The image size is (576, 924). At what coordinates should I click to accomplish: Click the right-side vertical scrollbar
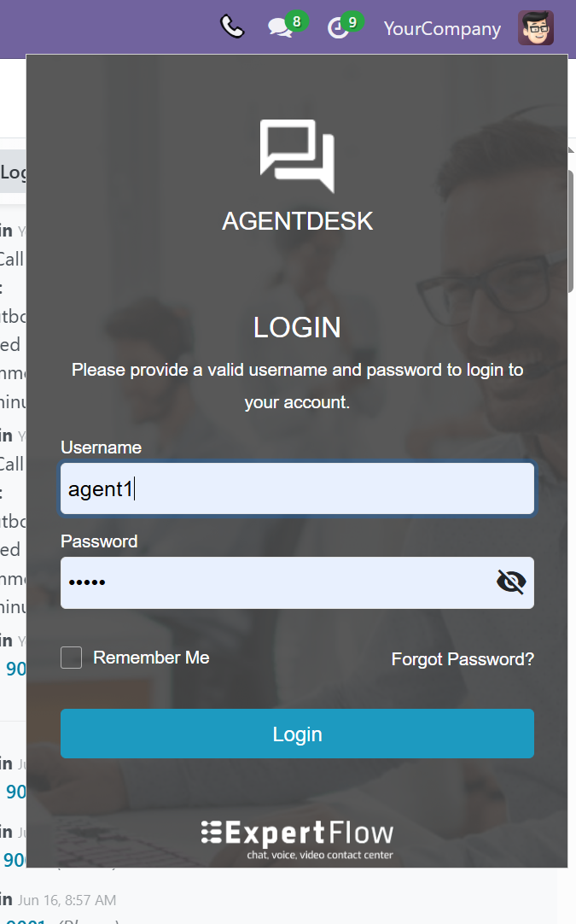[x=570, y=231]
